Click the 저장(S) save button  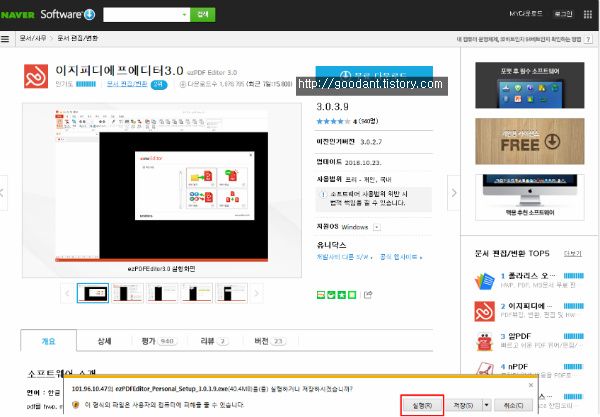click(x=463, y=405)
